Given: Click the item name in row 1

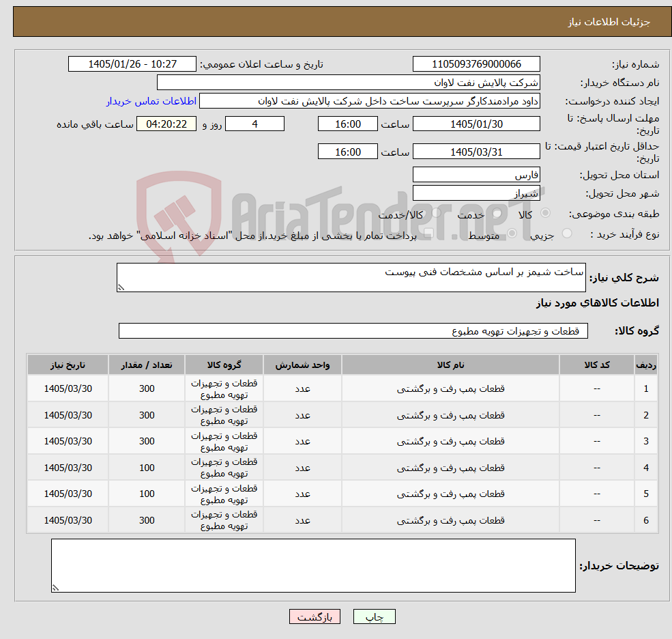Looking at the screenshot, I should (x=450, y=388).
